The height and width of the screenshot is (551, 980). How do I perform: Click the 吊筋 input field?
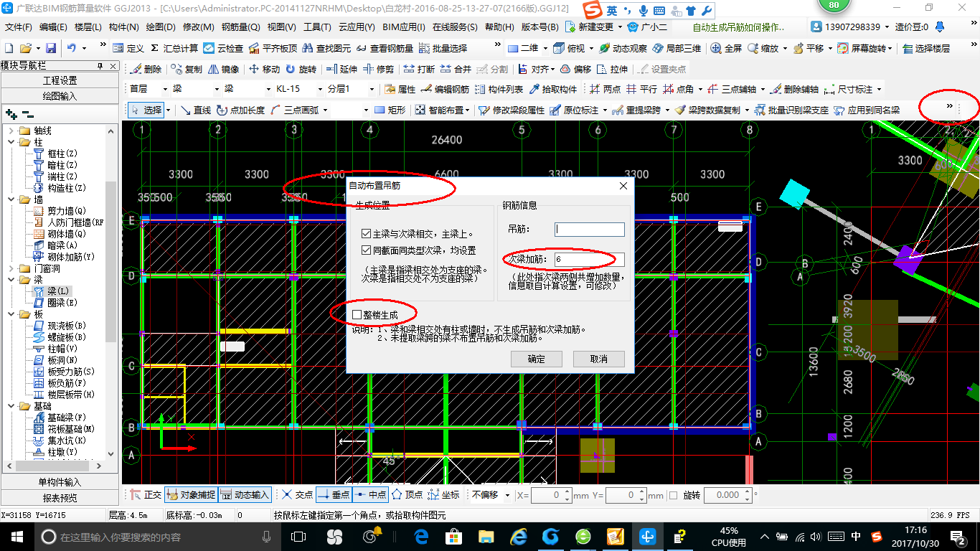click(589, 230)
